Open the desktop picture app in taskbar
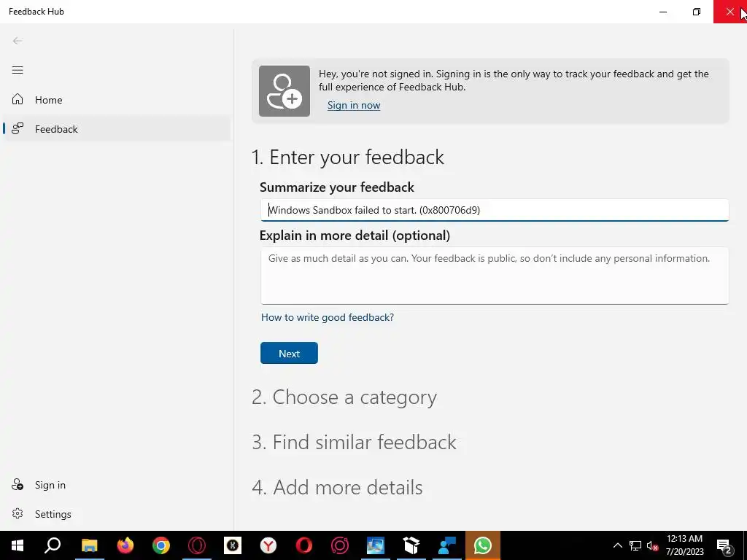 pyautogui.click(x=376, y=545)
